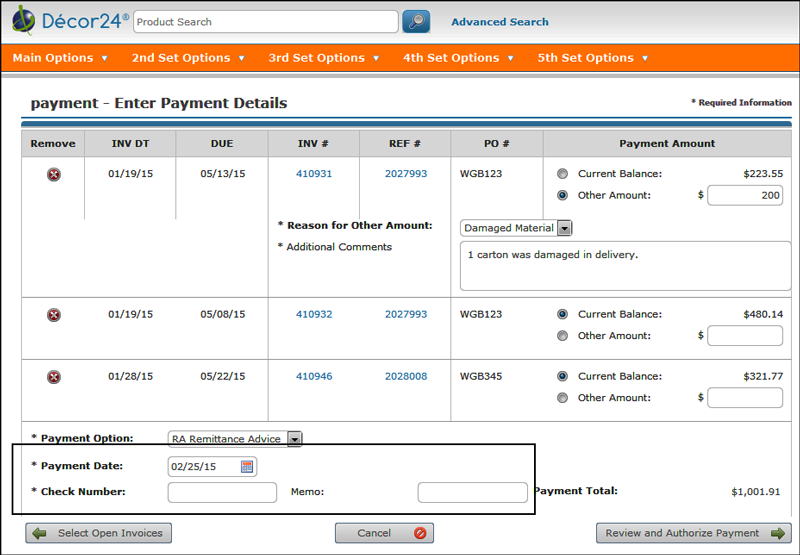Select Current Balance for invoice 410931

coord(563,174)
